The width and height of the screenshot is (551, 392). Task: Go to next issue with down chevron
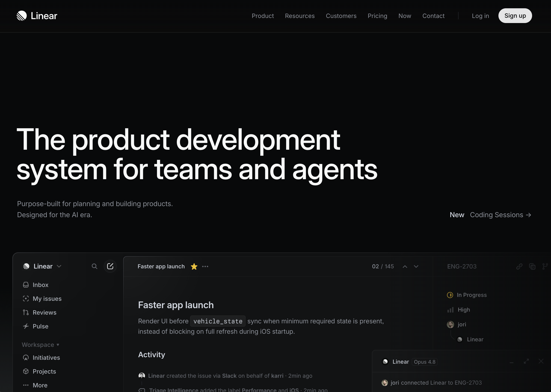[416, 266]
